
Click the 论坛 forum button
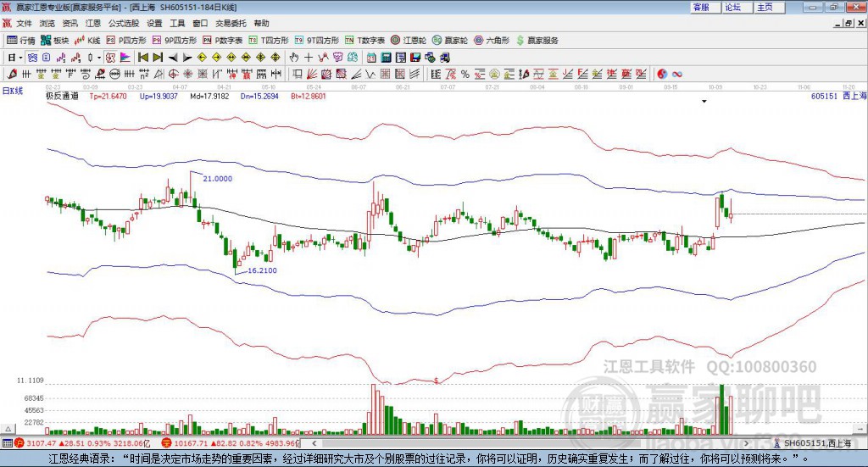(x=737, y=7)
